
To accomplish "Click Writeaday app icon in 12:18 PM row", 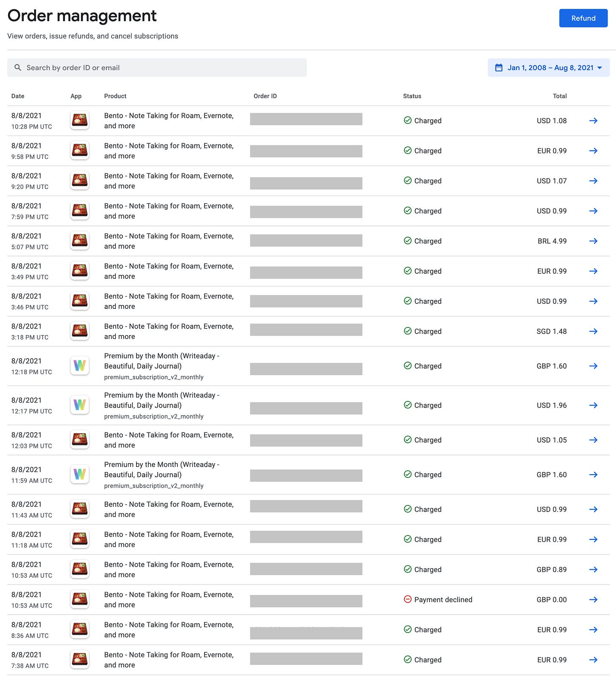I will click(80, 365).
